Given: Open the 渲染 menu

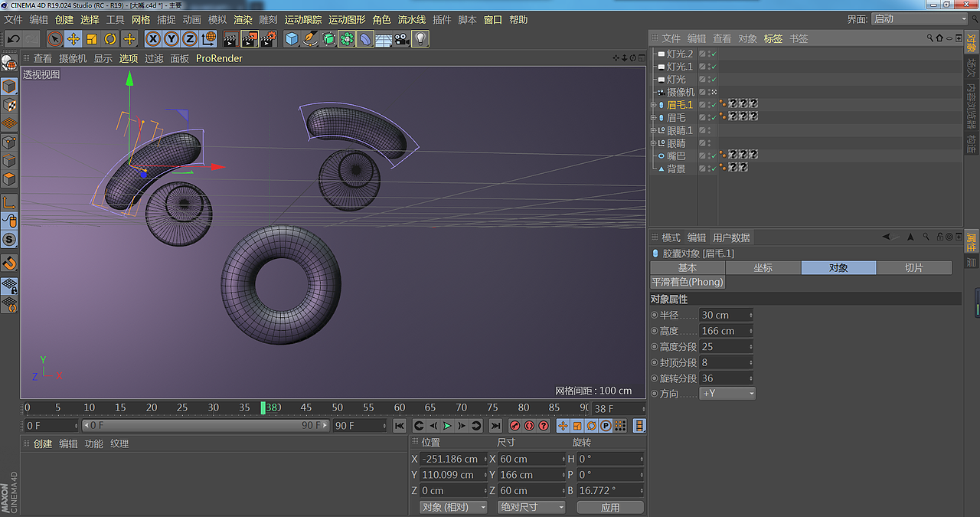Looking at the screenshot, I should [243, 20].
